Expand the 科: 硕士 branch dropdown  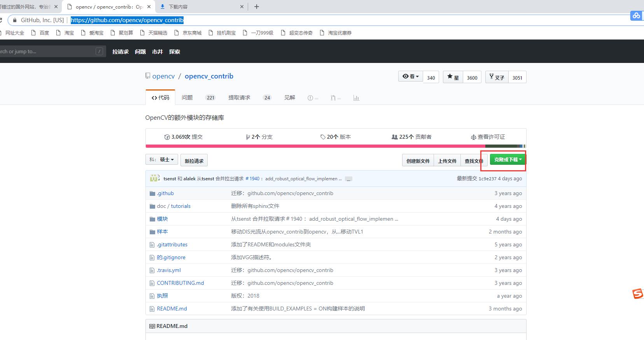click(x=162, y=160)
